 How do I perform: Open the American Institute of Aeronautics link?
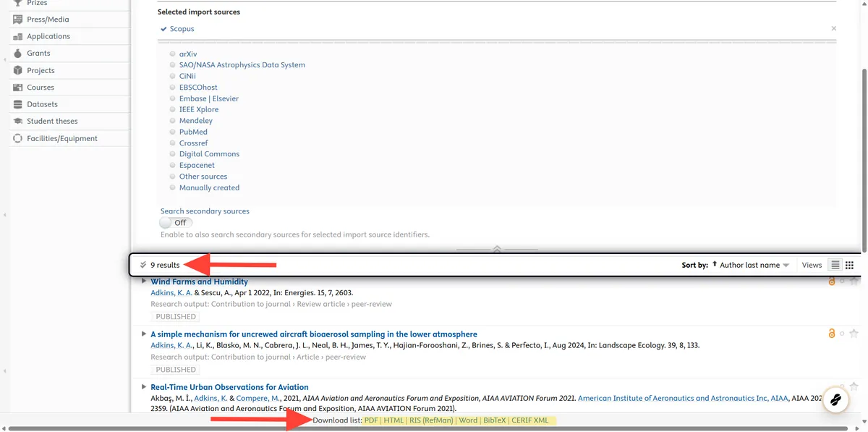(682, 398)
